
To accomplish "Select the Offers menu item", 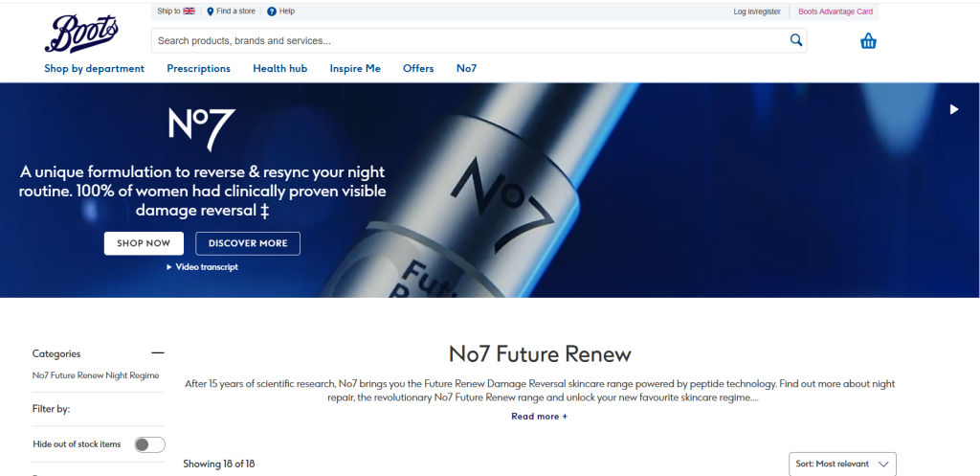I will coord(418,69).
